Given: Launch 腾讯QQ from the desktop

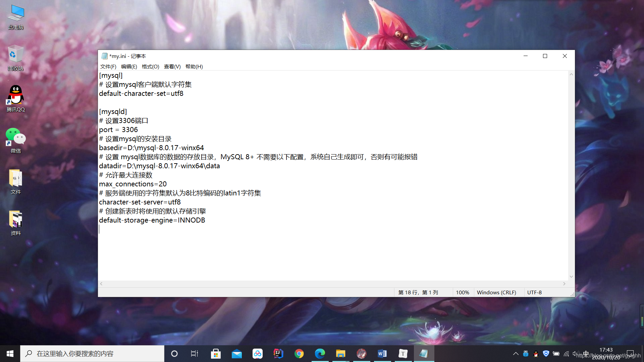Looking at the screenshot, I should point(16,99).
